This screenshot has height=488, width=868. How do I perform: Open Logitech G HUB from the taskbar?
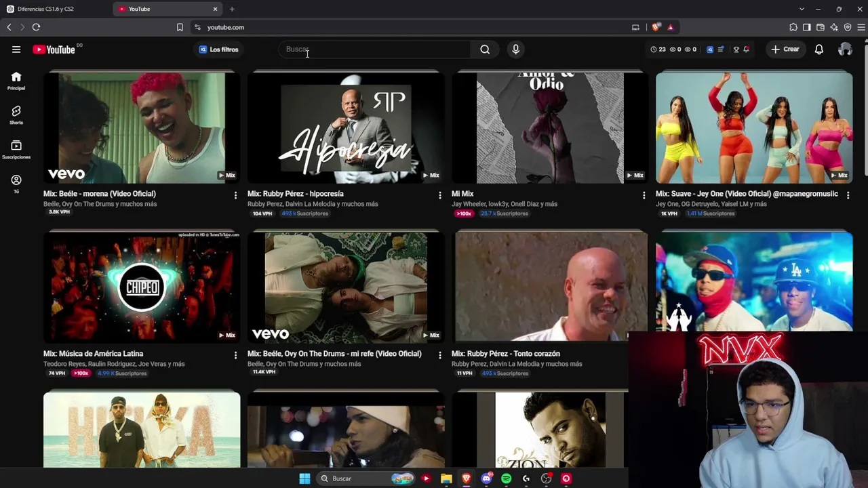tap(526, 479)
